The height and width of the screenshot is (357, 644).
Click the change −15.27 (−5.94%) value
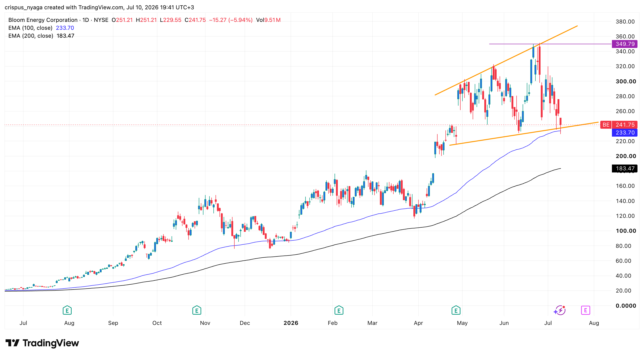point(230,20)
